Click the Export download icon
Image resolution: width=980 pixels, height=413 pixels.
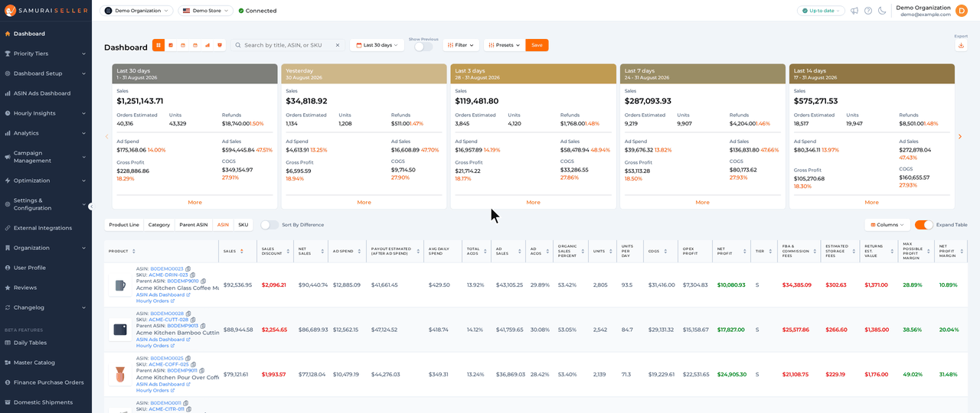961,46
